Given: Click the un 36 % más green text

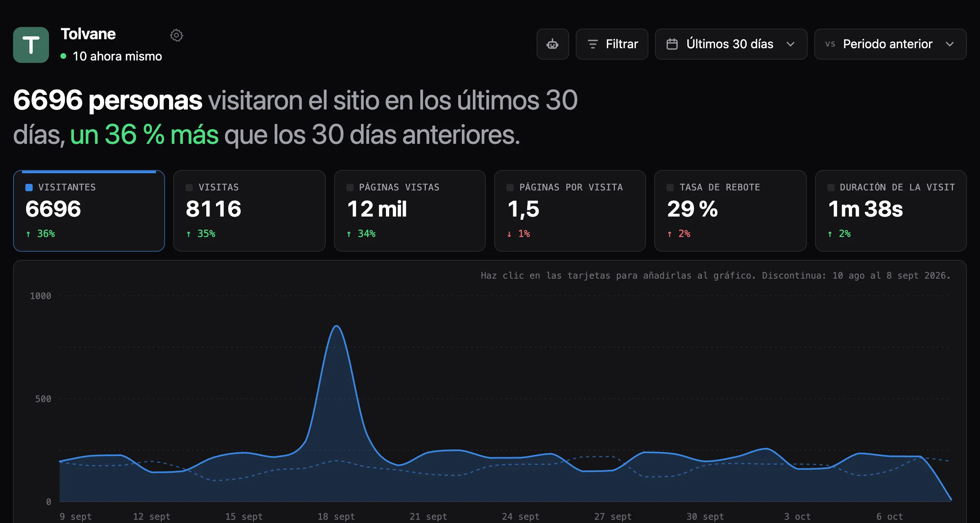Looking at the screenshot, I should (x=144, y=135).
